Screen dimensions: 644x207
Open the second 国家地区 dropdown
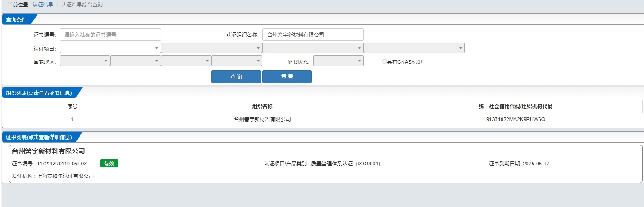click(x=136, y=61)
